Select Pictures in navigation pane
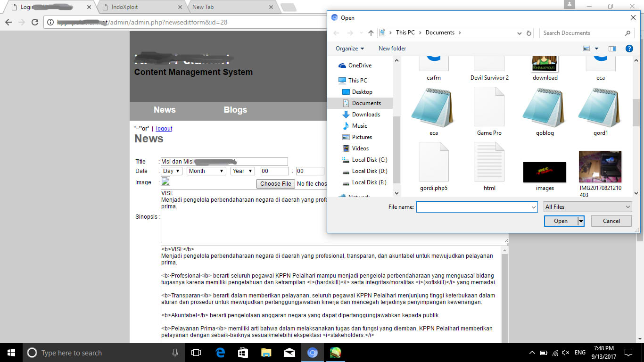The image size is (644, 362). click(362, 137)
